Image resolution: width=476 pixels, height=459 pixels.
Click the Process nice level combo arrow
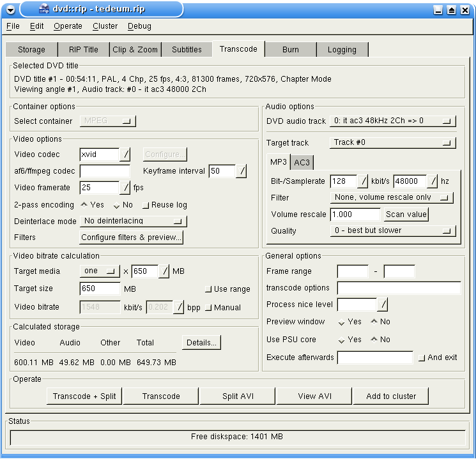pyautogui.click(x=383, y=305)
